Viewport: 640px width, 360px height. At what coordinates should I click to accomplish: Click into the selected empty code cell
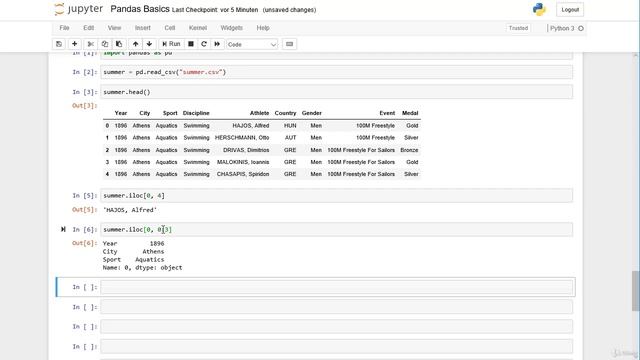(336, 287)
